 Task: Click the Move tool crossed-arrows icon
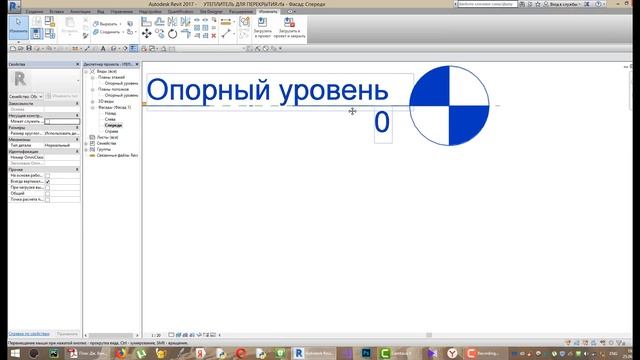pos(146,34)
